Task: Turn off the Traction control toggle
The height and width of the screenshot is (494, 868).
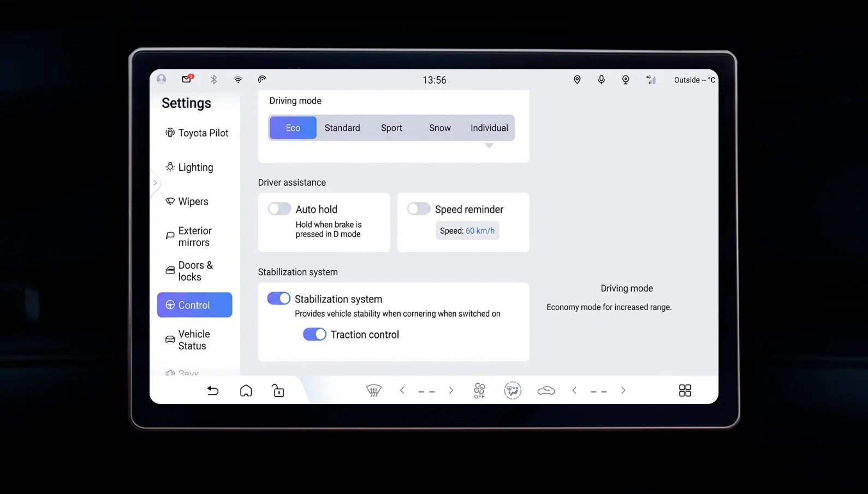Action: 314,334
